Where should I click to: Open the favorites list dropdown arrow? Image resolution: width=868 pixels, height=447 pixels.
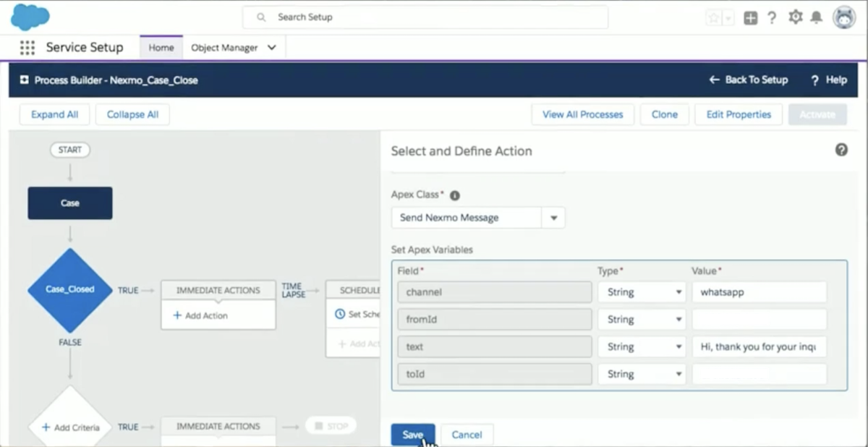(728, 18)
